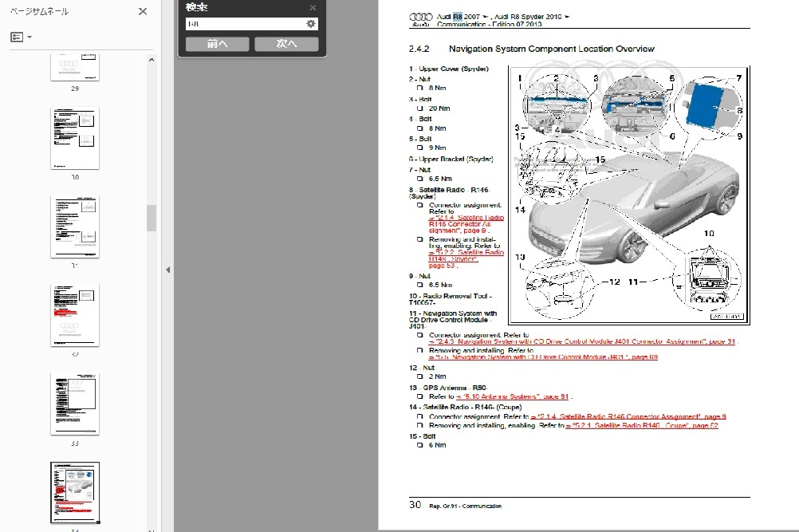
Task: Open 2.4.3 J401 Connector Assignment page 31 link
Action: (x=583, y=341)
